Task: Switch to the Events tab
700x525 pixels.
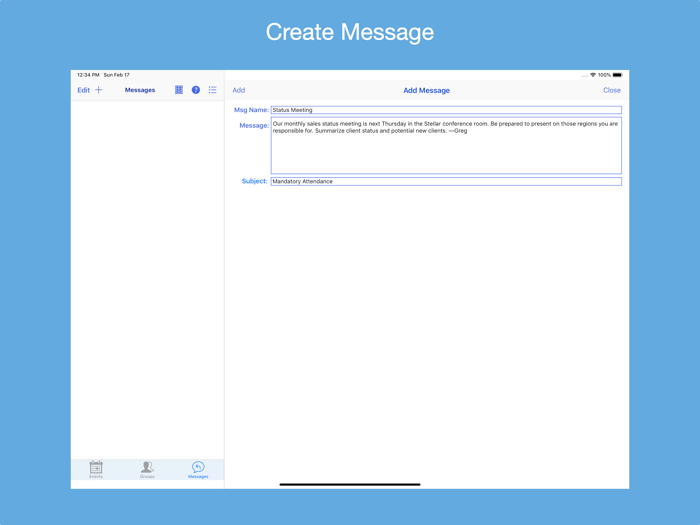Action: click(x=96, y=470)
